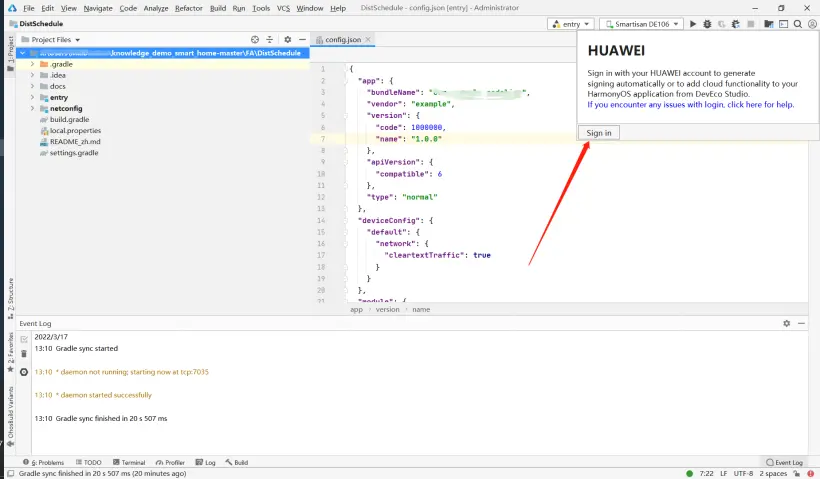Hide the Event Log panel

(x=801, y=324)
